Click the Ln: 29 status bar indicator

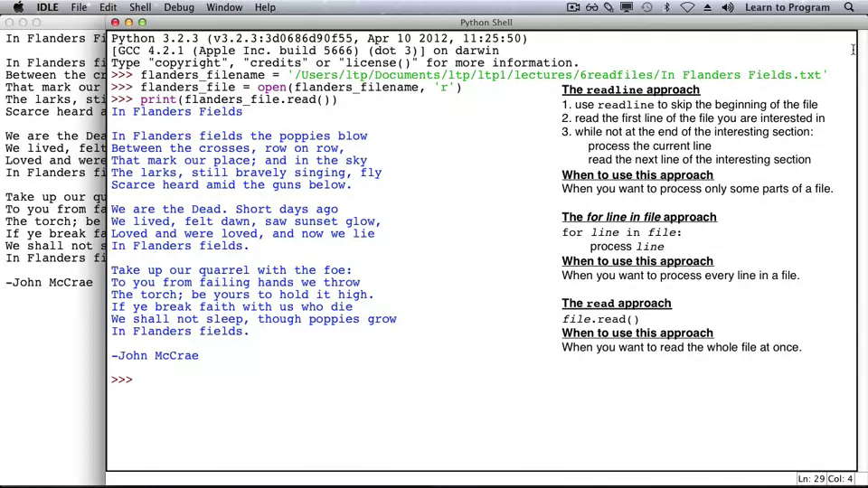pyautogui.click(x=811, y=479)
